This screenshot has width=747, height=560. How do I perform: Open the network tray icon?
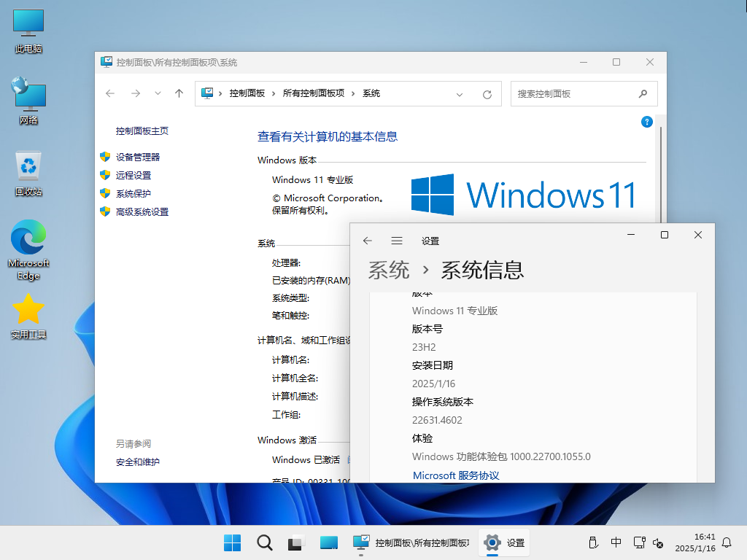pos(639,542)
